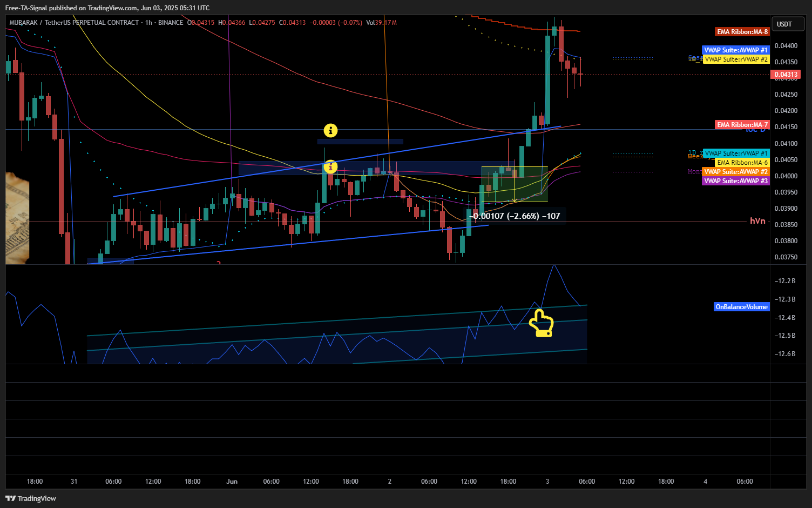This screenshot has width=812, height=508.
Task: Click 0.04050 on the price axis
Action: (786, 160)
